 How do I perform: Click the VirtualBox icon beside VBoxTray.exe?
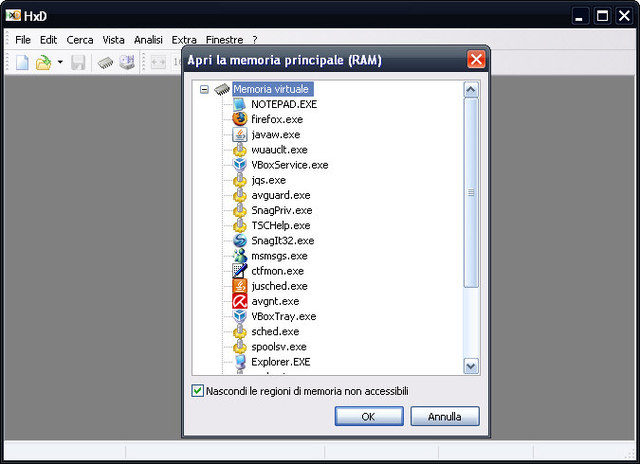pos(240,316)
